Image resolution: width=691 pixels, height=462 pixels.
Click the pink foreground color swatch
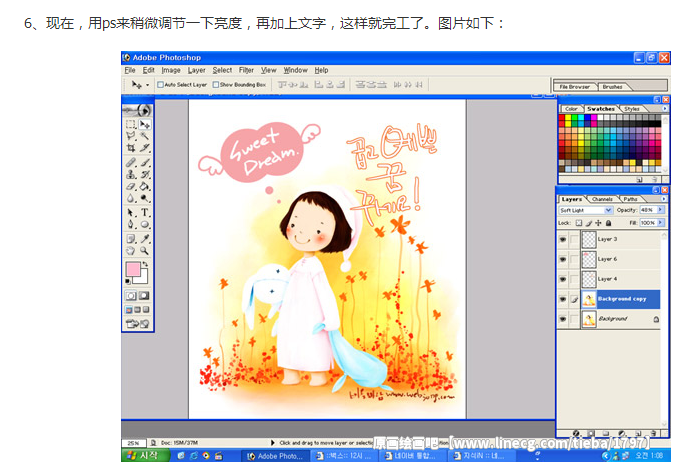coord(133,269)
